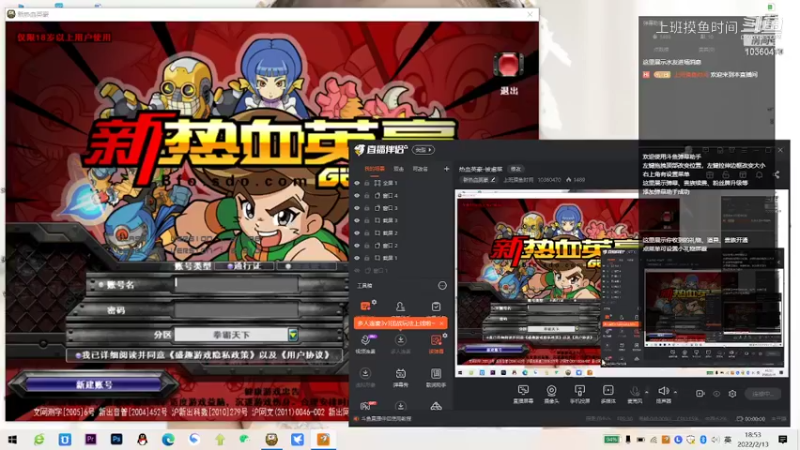
Task: Open first orange toolbox tool icon
Action: coord(365,307)
